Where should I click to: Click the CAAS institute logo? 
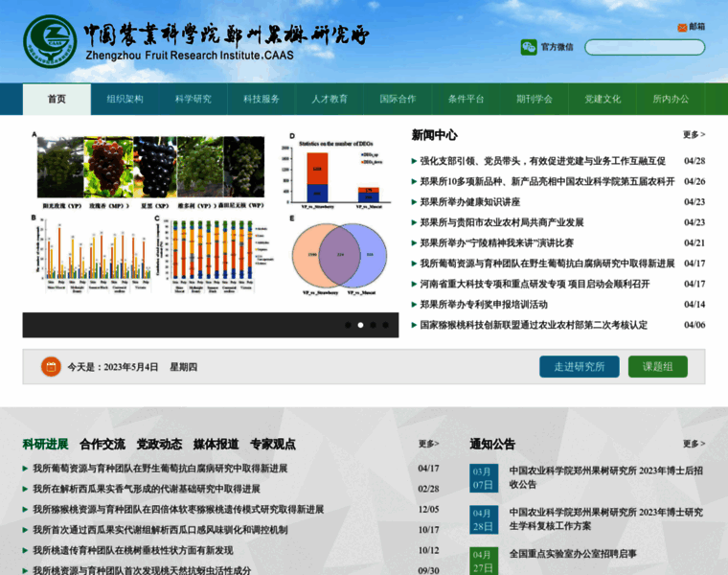(50, 42)
